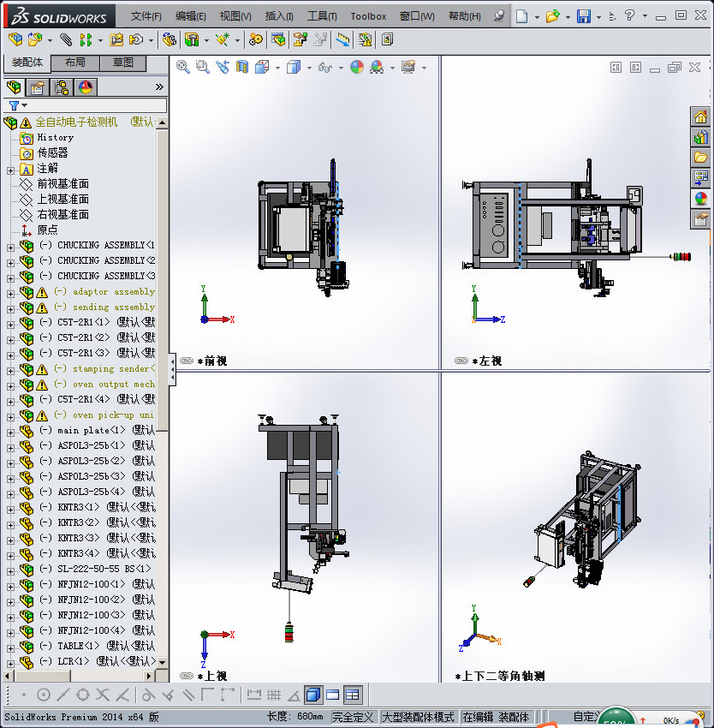Click Zoom to Fit magnifier icon
Image resolution: width=714 pixels, height=728 pixels.
pyautogui.click(x=183, y=68)
